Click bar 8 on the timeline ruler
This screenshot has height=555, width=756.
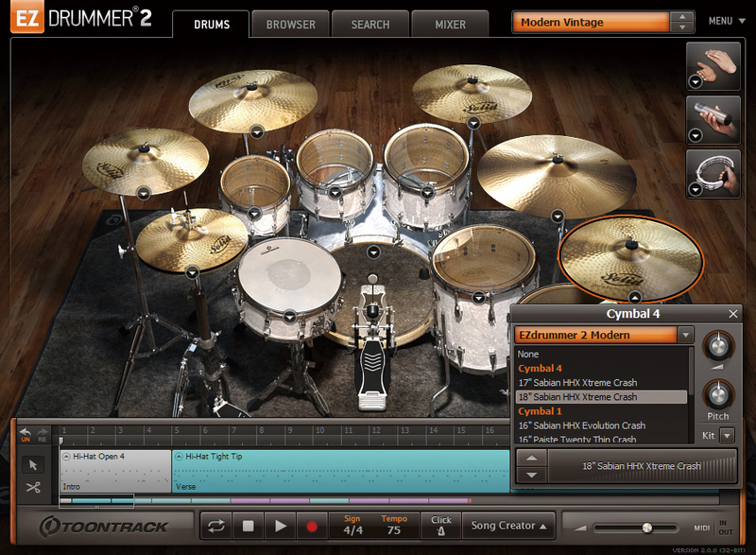click(x=262, y=430)
